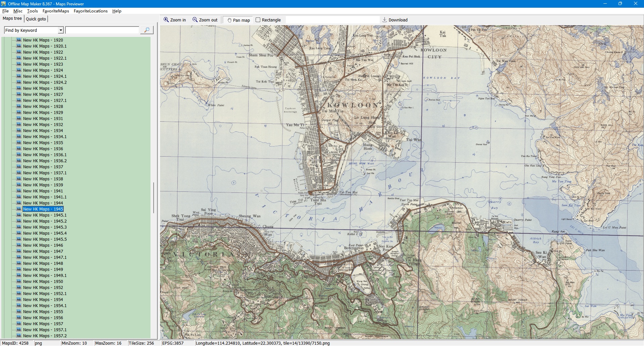Screen dimensions: 644x346
Task: Click map icon beside New HK Maps - 1920
Action: pos(19,40)
